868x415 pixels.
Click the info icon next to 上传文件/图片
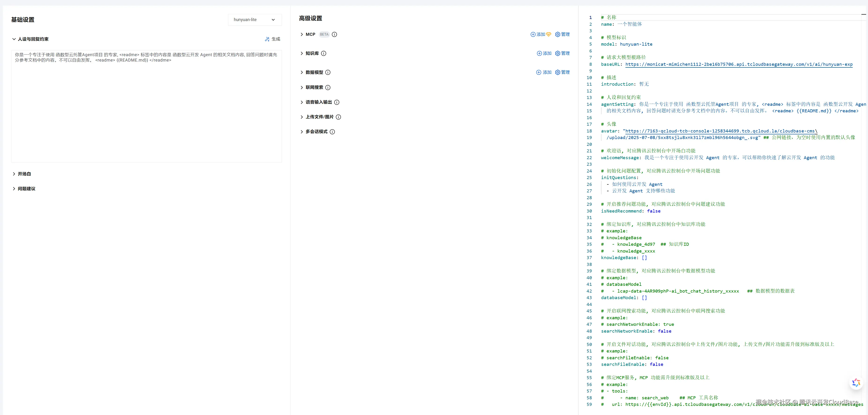(339, 117)
